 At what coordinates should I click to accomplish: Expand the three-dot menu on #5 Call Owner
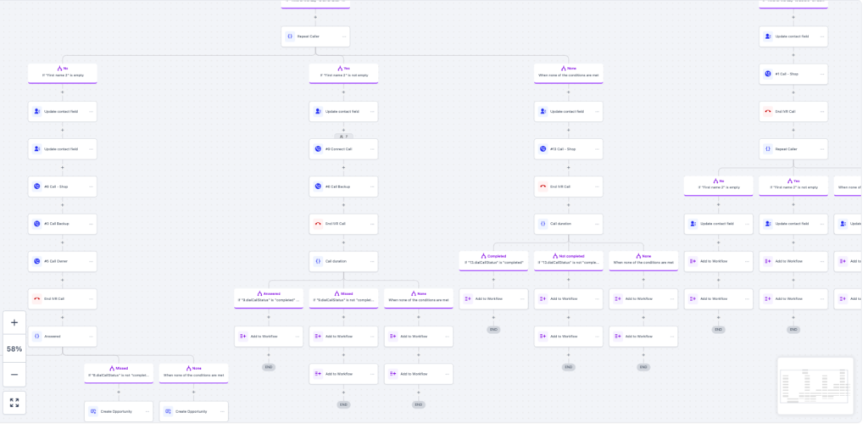tap(91, 261)
